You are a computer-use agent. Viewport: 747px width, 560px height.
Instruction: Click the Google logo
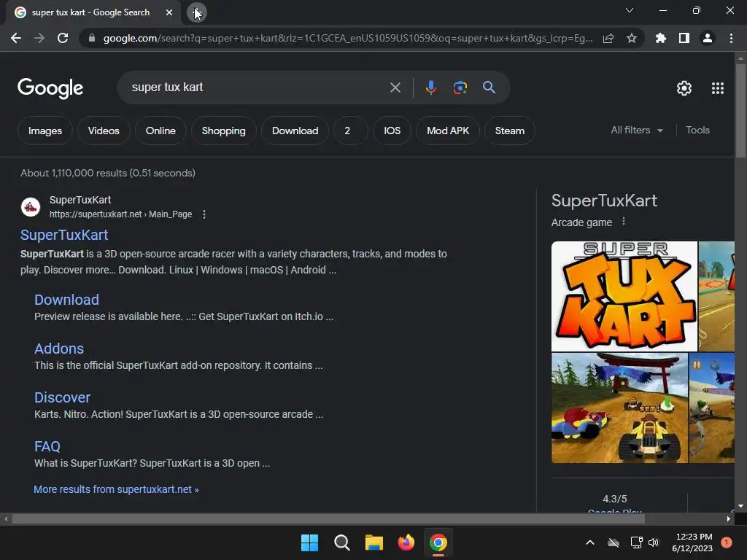tap(50, 88)
